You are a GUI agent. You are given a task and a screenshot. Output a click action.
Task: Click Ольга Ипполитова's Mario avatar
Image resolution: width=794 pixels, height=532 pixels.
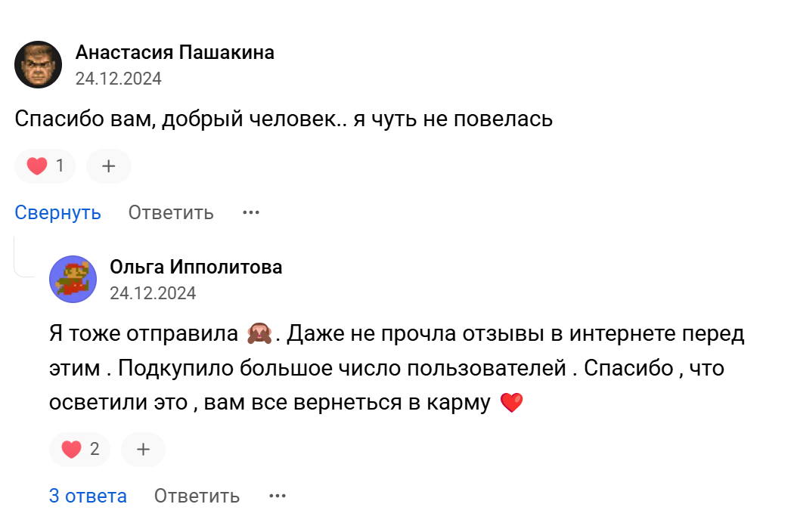73,280
